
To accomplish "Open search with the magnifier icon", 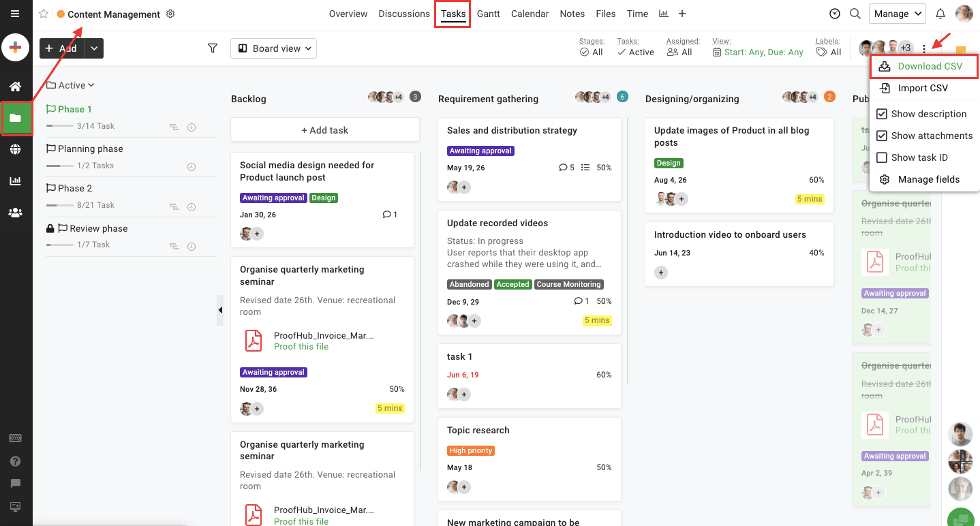I will point(855,14).
